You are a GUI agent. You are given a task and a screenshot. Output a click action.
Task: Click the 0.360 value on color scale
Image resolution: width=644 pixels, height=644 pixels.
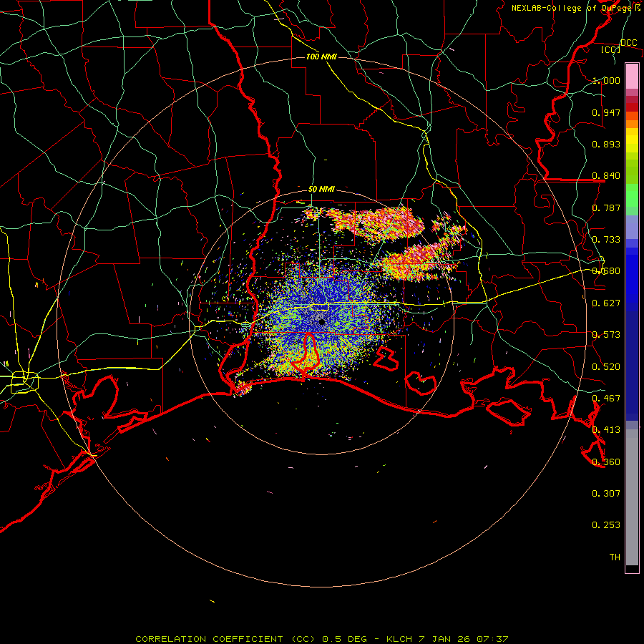[x=606, y=462]
